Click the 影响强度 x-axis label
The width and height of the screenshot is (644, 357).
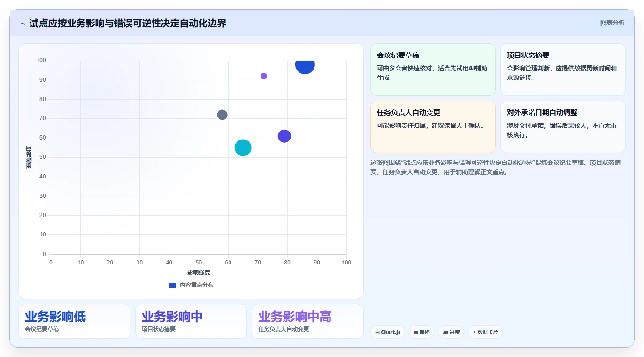pyautogui.click(x=199, y=272)
